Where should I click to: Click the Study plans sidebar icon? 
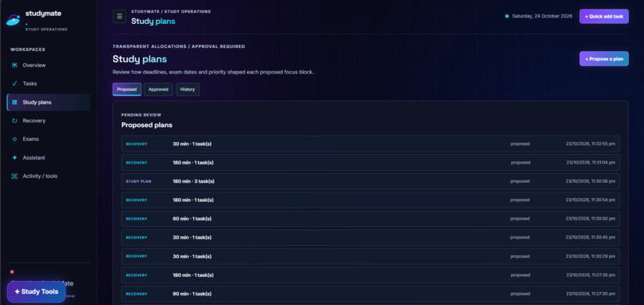(x=15, y=102)
